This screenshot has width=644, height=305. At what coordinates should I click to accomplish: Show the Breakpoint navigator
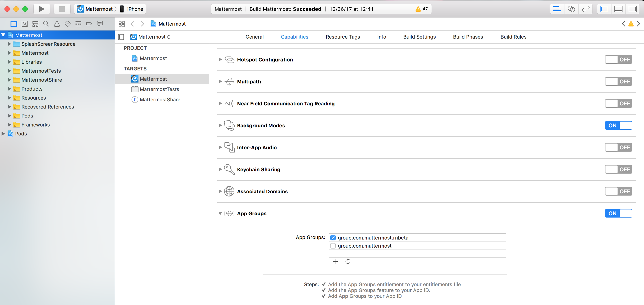[x=89, y=24]
